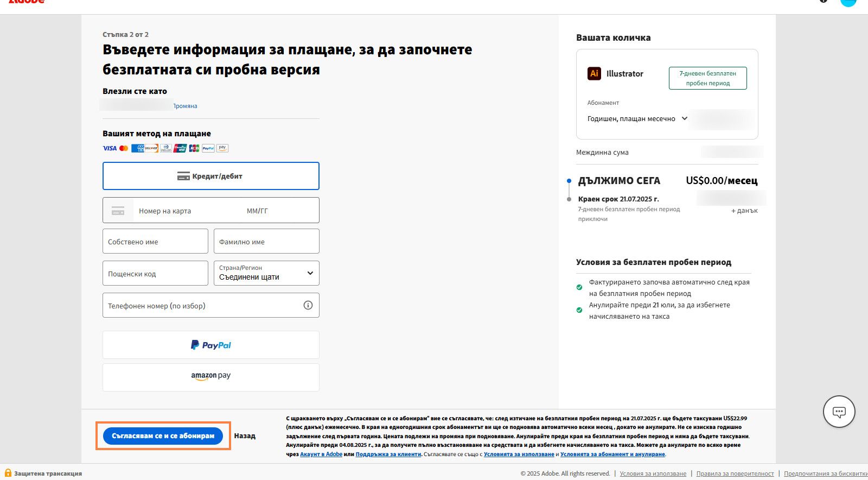Viewport: 868px width, 480px height.
Task: Open the Акаунт в Adobe link
Action: [321, 454]
